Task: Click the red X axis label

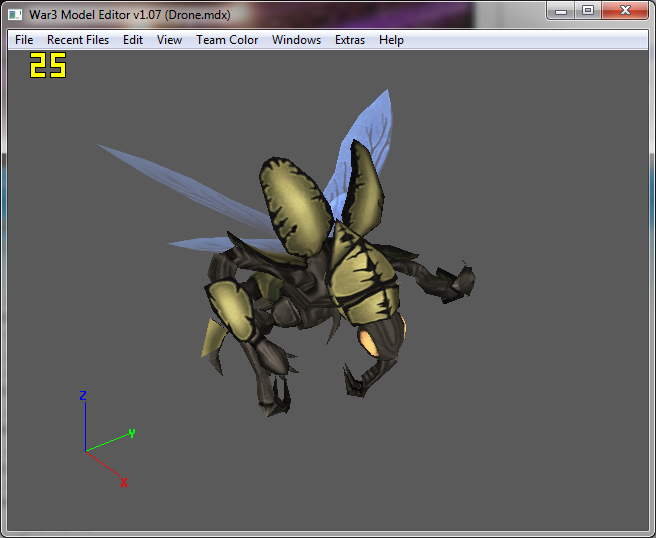Action: point(124,483)
